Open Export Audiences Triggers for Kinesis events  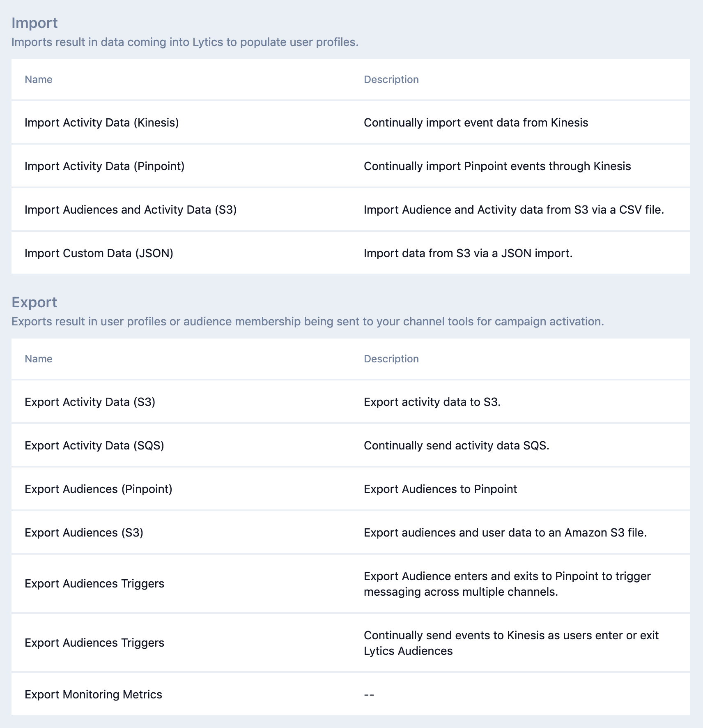94,643
